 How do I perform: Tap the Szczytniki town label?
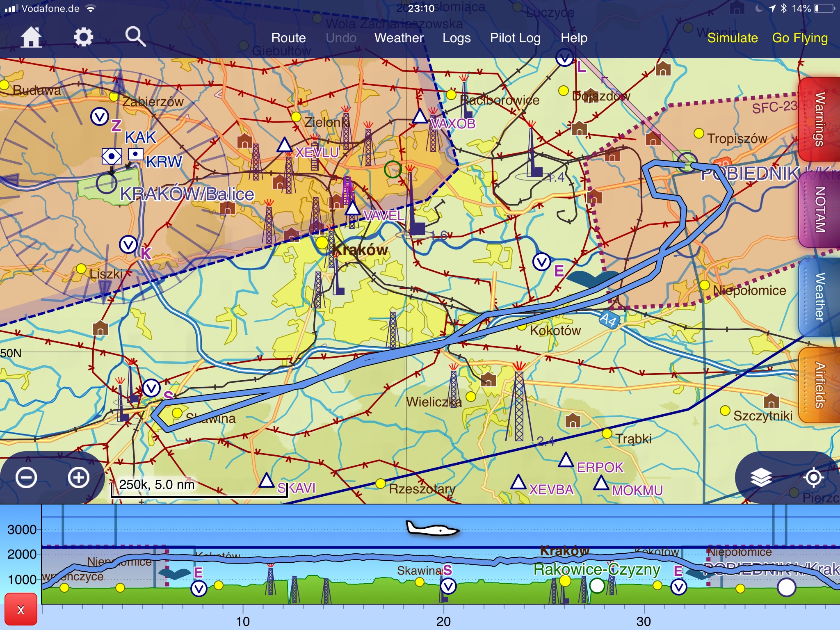(763, 416)
